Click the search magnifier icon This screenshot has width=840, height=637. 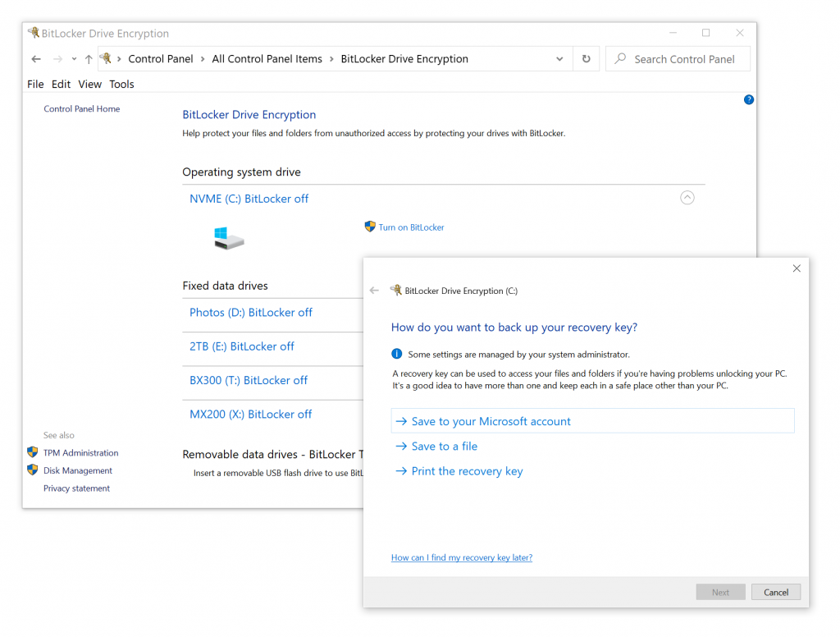coord(619,58)
